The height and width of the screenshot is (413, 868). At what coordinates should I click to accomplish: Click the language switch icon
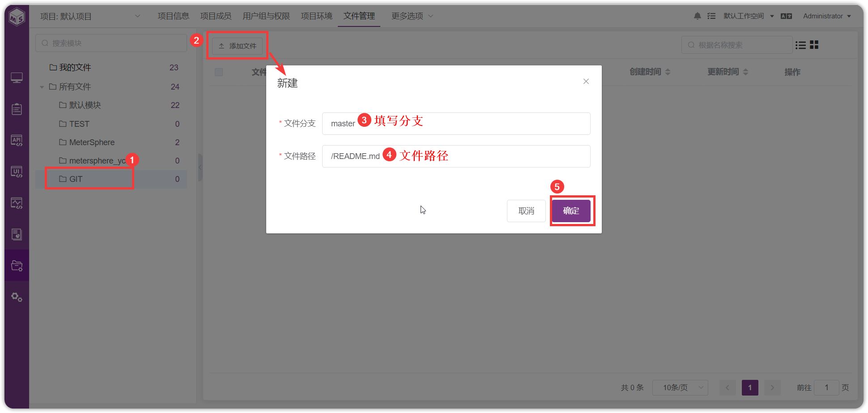[787, 16]
